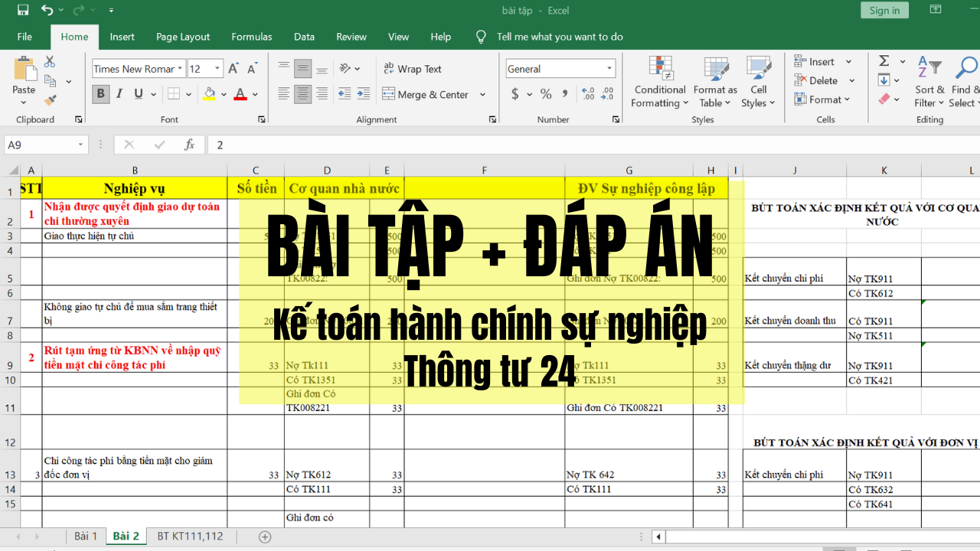Undo the last action
The width and height of the screenshot is (980, 551).
(47, 10)
